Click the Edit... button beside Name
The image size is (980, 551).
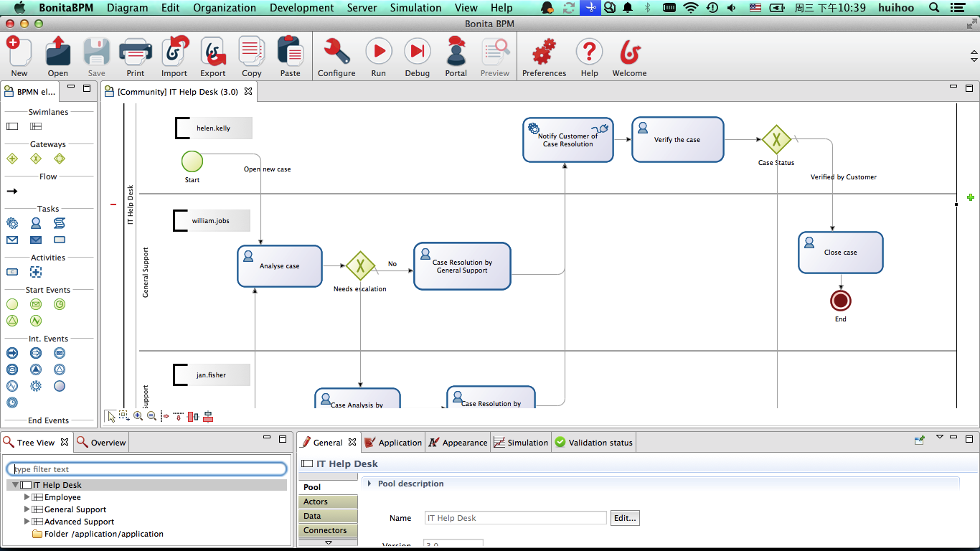[x=624, y=518]
